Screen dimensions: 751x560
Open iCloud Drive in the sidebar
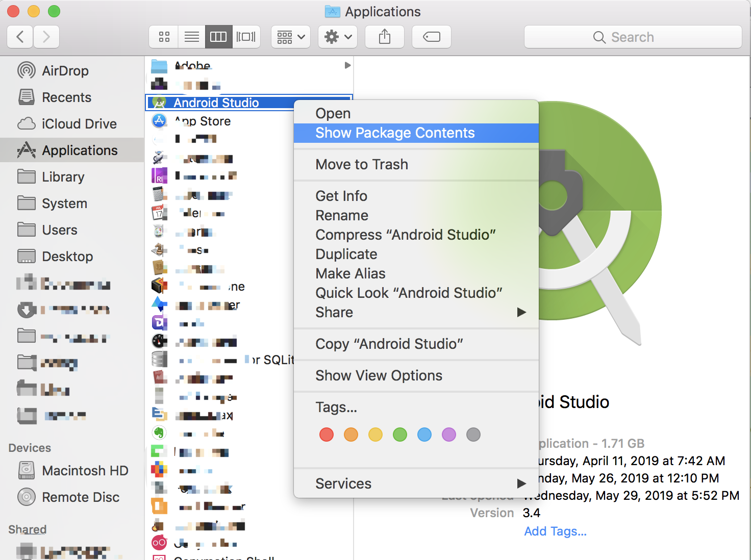[72, 123]
